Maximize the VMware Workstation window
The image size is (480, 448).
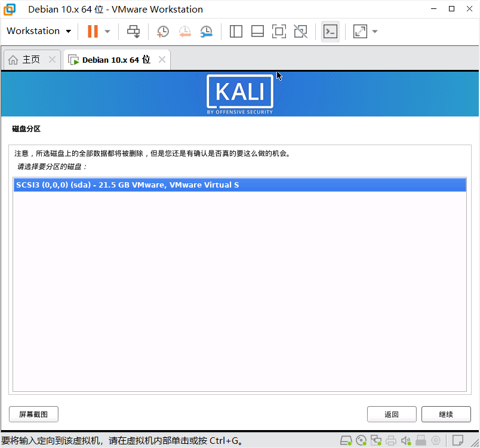(451, 9)
